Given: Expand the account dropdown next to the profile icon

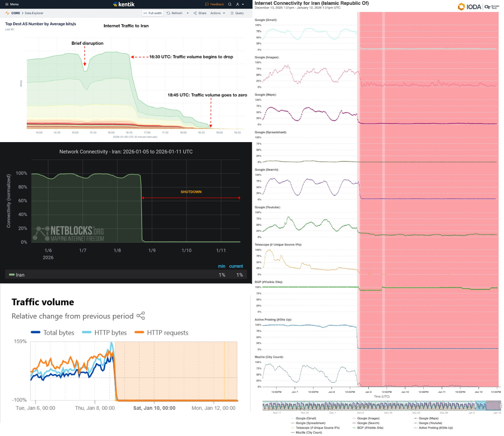Looking at the screenshot, I should pyautogui.click(x=243, y=4).
